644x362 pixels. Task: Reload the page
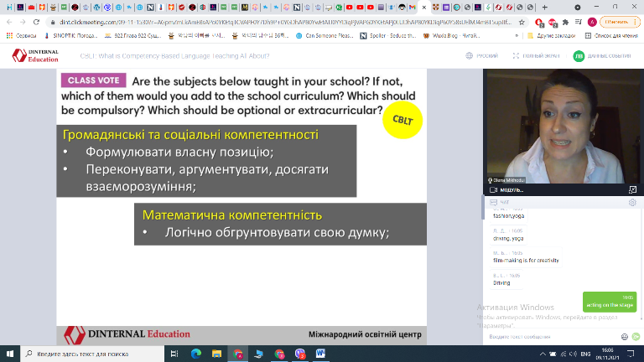36,22
